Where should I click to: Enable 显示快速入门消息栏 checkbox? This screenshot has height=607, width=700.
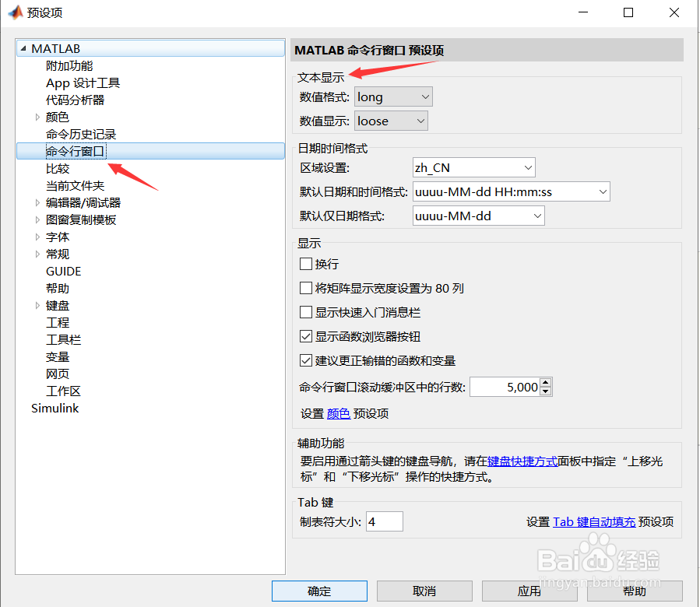tap(306, 312)
